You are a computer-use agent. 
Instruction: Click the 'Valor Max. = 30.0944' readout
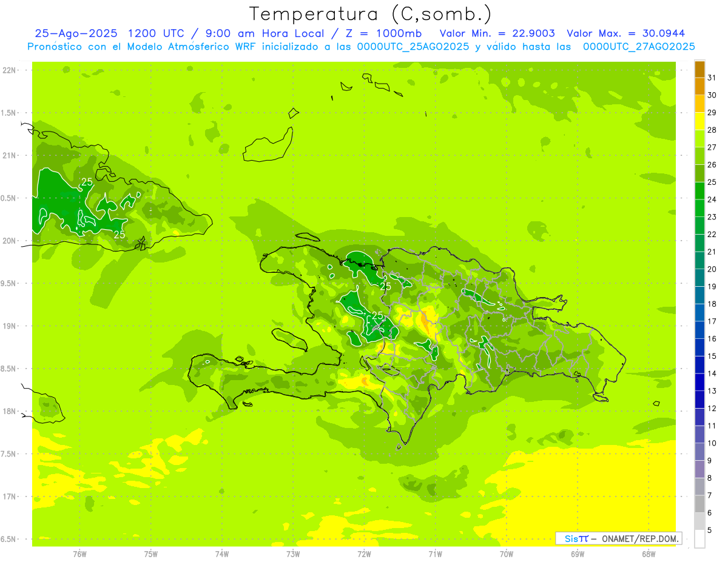626,33
